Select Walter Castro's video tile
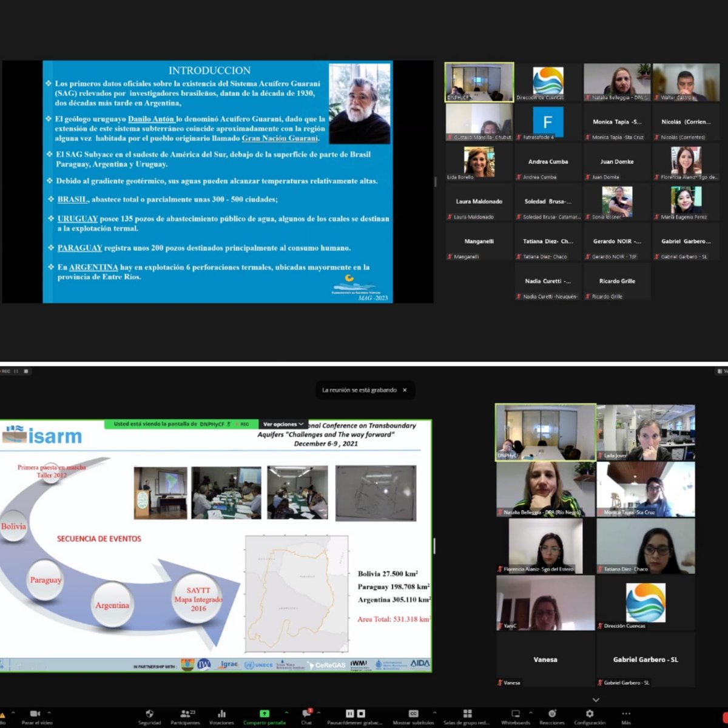 coord(686,82)
